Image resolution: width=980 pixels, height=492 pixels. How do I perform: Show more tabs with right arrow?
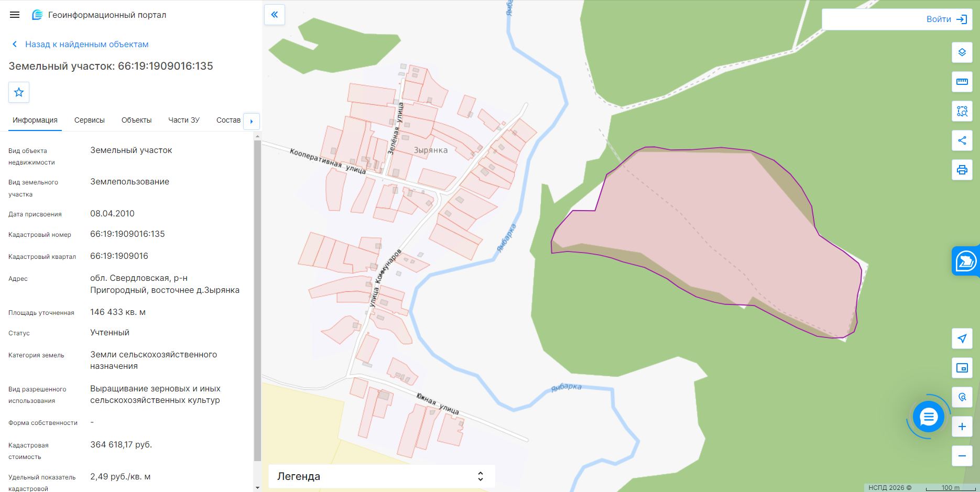pos(252,121)
